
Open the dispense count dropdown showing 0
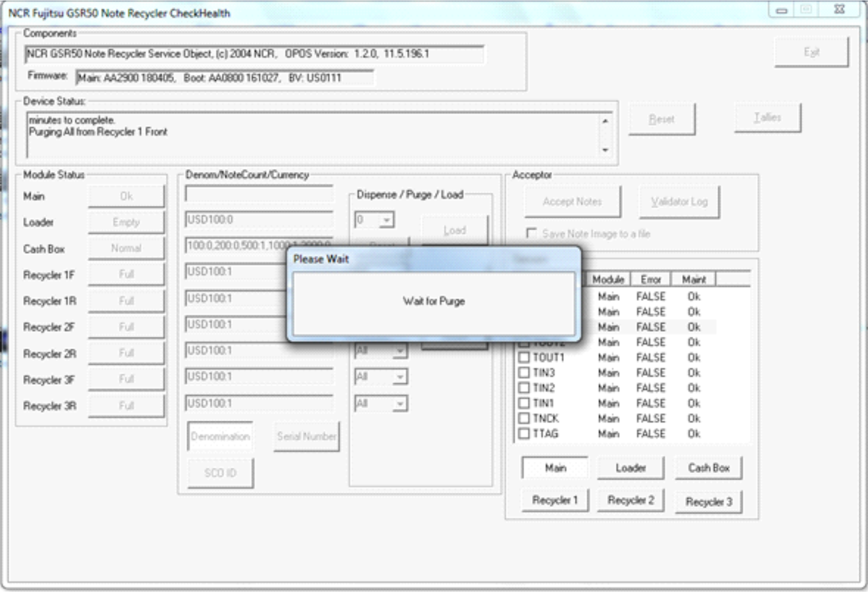pyautogui.click(x=386, y=220)
